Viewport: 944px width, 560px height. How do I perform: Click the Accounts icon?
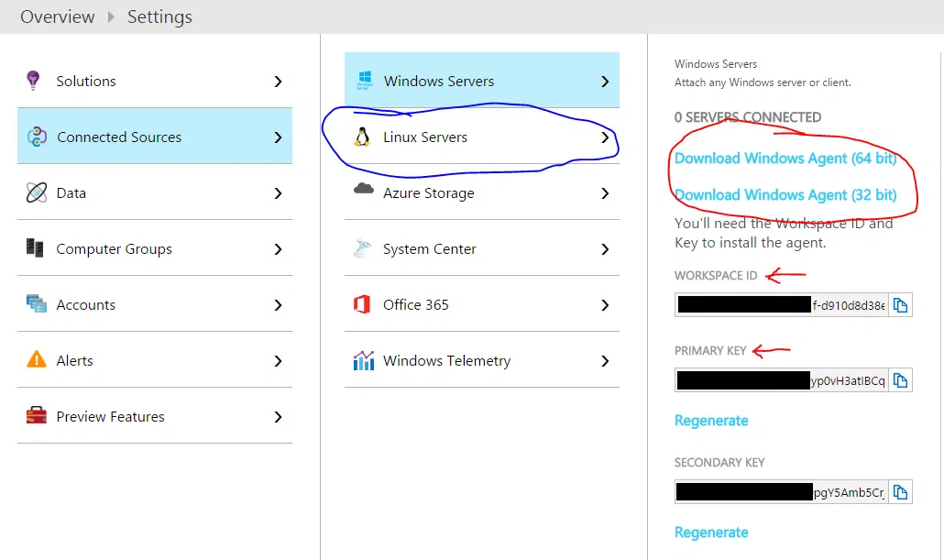(36, 304)
